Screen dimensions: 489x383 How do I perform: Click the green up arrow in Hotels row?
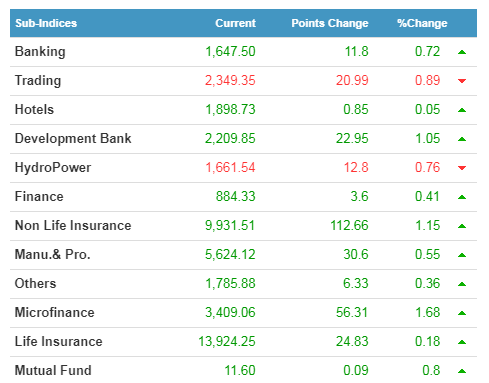pos(462,110)
